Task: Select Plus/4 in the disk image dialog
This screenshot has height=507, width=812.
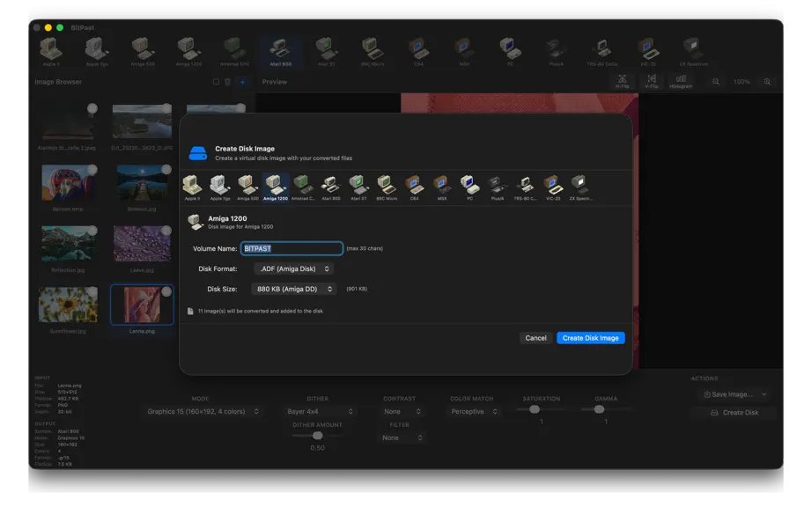Action: pos(497,187)
